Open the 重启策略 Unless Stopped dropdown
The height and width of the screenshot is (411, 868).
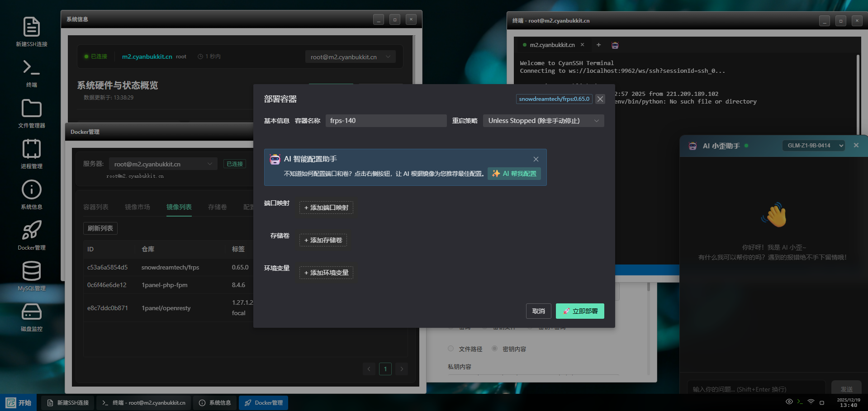[544, 121]
